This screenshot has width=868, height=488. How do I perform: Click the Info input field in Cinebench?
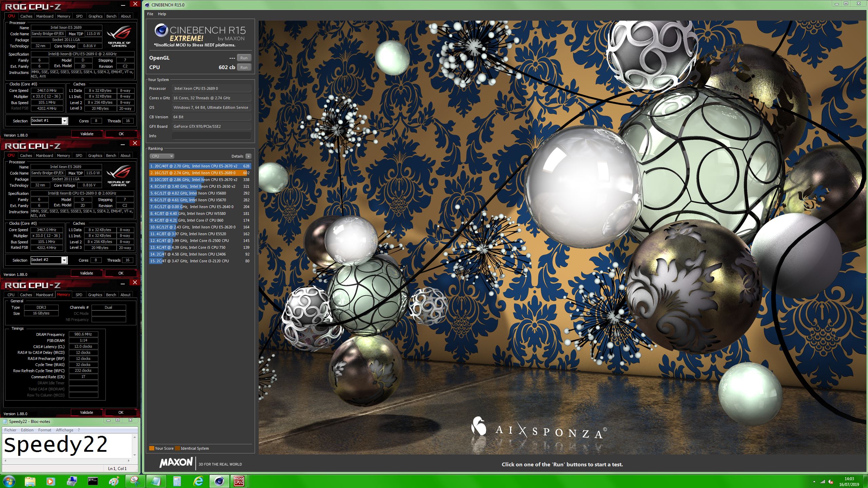(x=212, y=136)
